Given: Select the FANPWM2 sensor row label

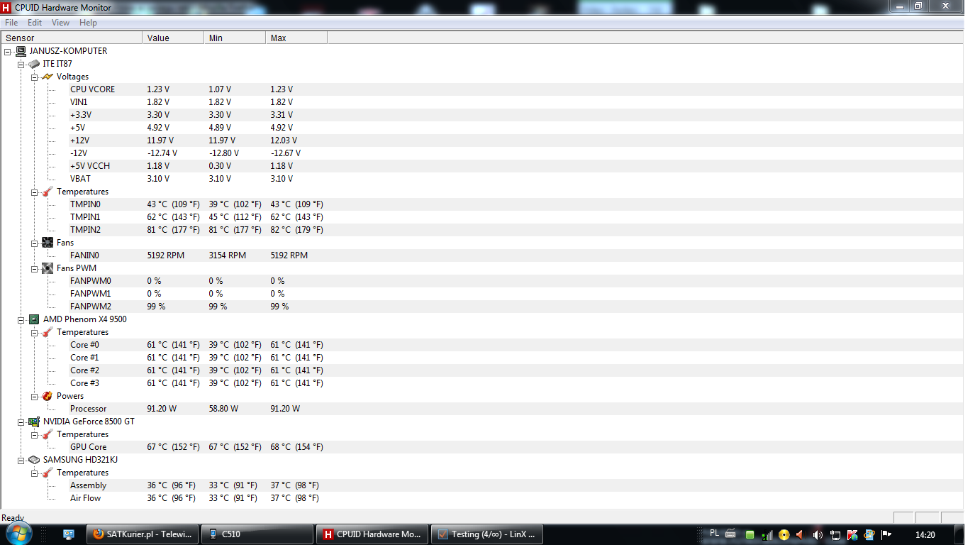Looking at the screenshot, I should point(91,307).
